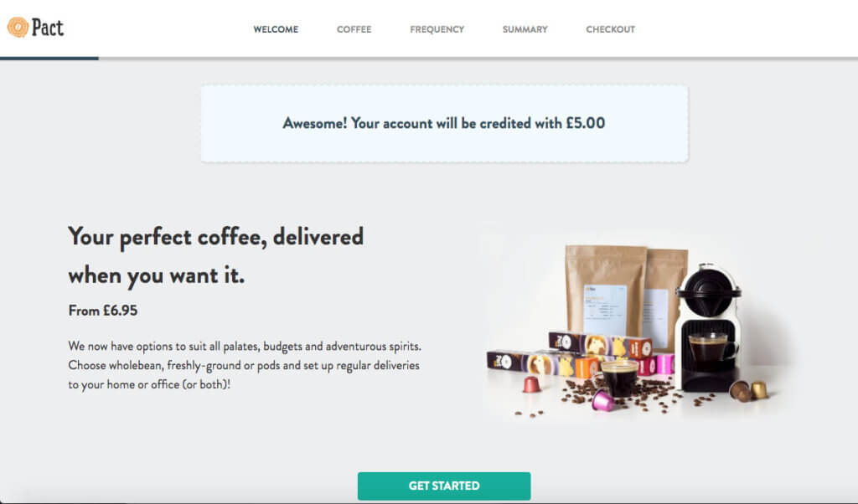The image size is (858, 504).
Task: Select the Summary step tab
Action: click(525, 29)
